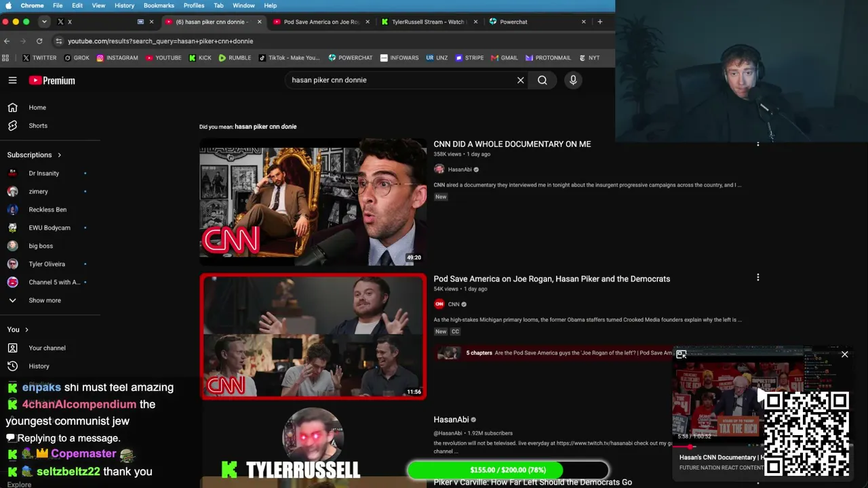Open EWU Bodycam subscription channel
868x488 pixels.
click(50, 228)
